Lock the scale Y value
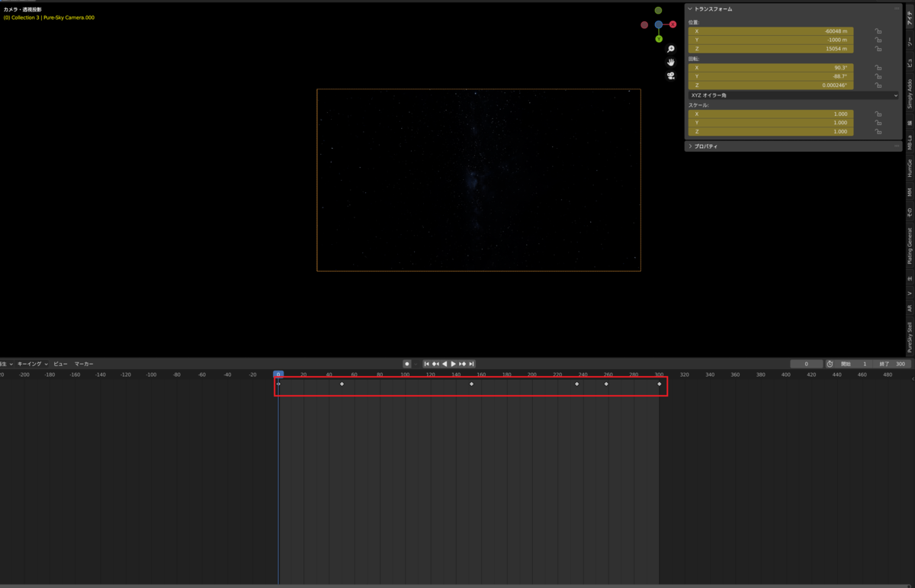The width and height of the screenshot is (915, 588). pos(878,123)
